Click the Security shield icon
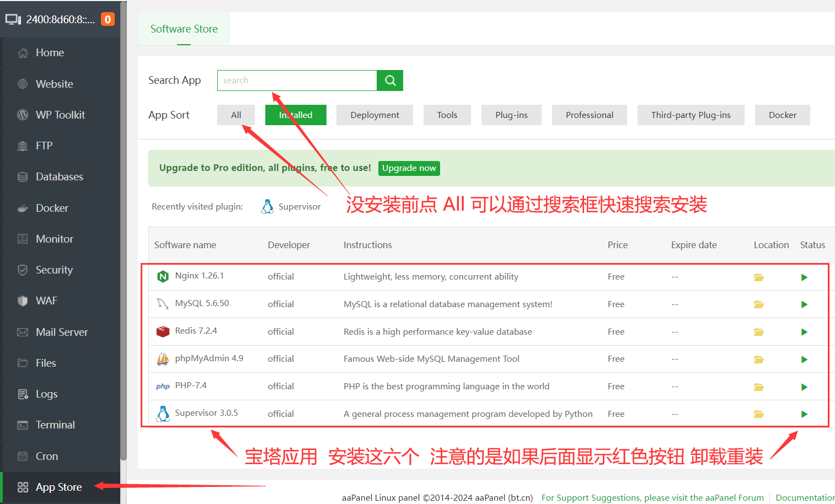 coord(23,270)
